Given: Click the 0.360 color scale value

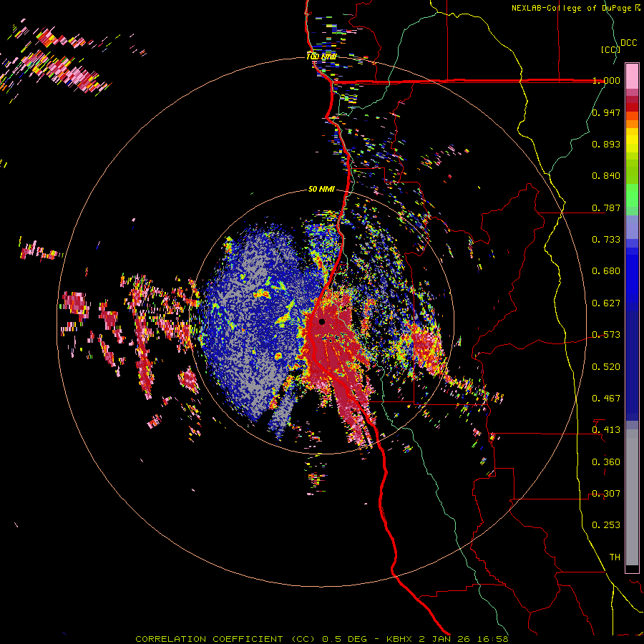Looking at the screenshot, I should click(x=606, y=462).
